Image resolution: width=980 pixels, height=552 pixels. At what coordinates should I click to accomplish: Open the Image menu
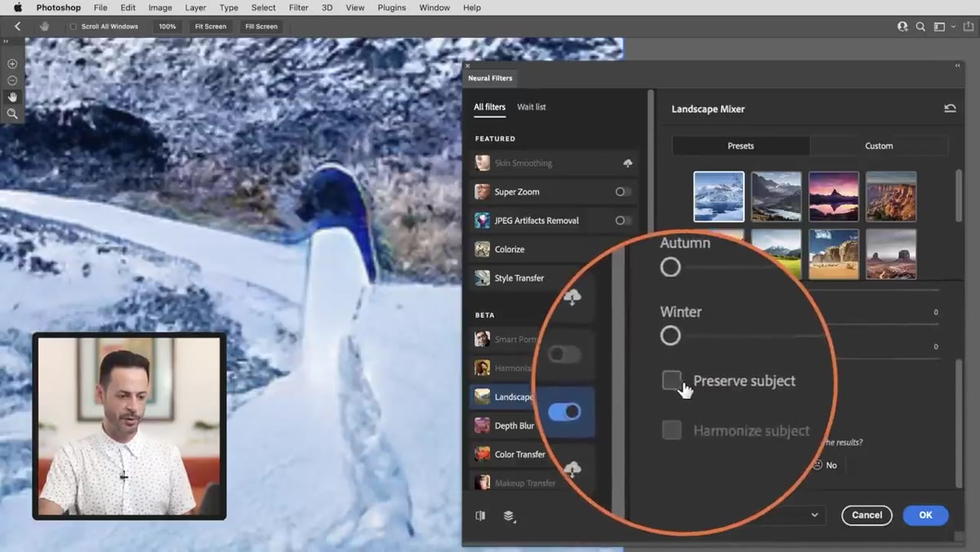pyautogui.click(x=160, y=7)
